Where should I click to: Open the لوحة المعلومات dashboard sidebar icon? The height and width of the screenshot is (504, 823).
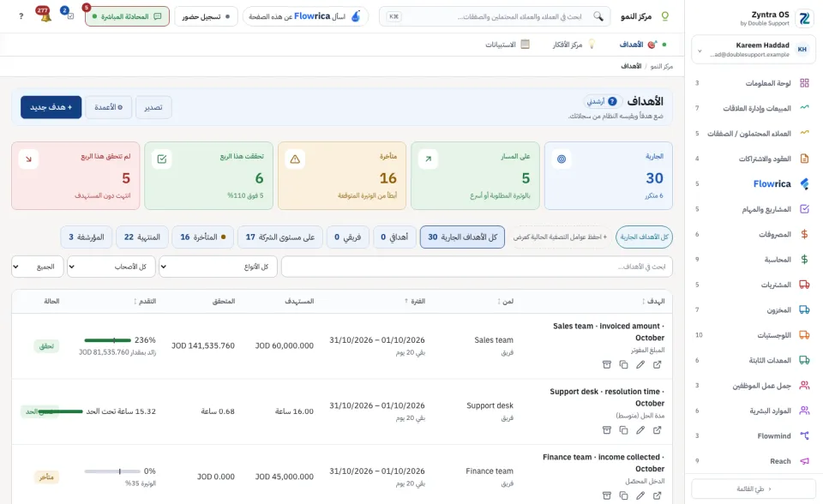tap(804, 83)
